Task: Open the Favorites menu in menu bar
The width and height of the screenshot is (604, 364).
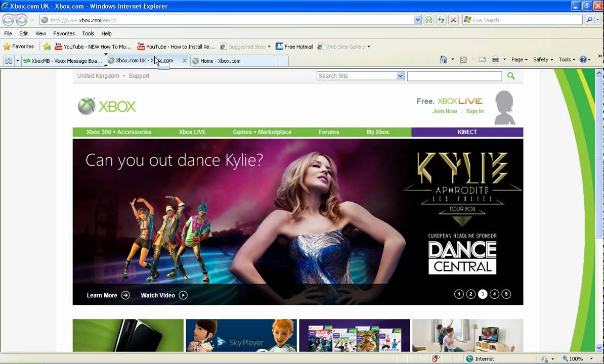Action: (64, 33)
